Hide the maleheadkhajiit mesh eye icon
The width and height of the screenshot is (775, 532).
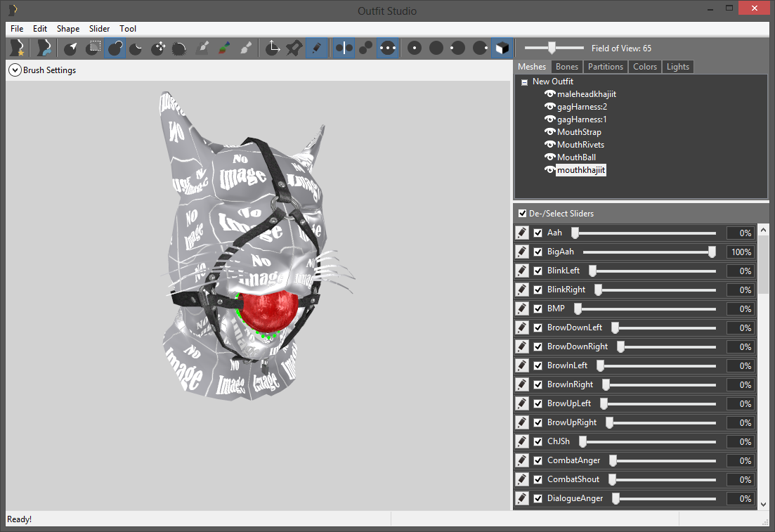click(549, 94)
